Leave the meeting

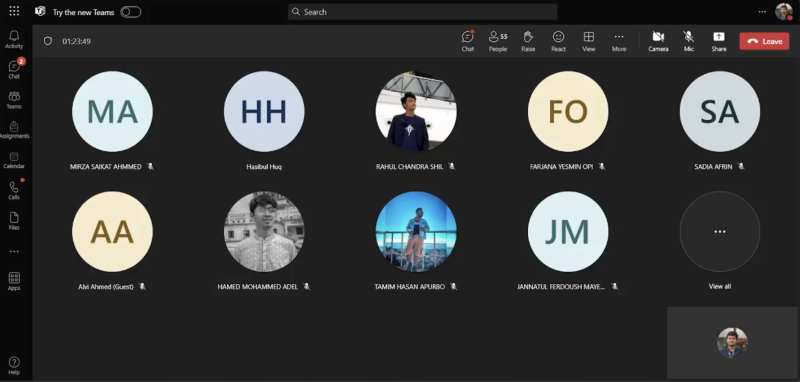764,41
